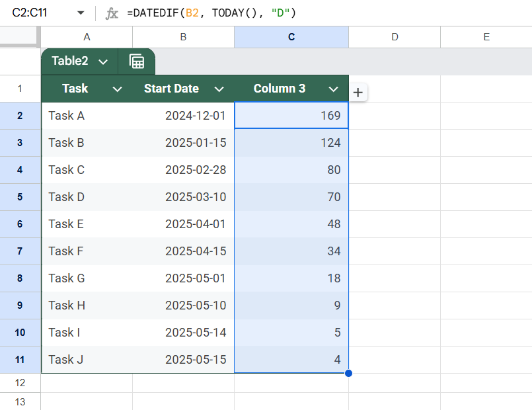532x410 pixels.
Task: Click the select-all corner box
Action: coord(19,36)
